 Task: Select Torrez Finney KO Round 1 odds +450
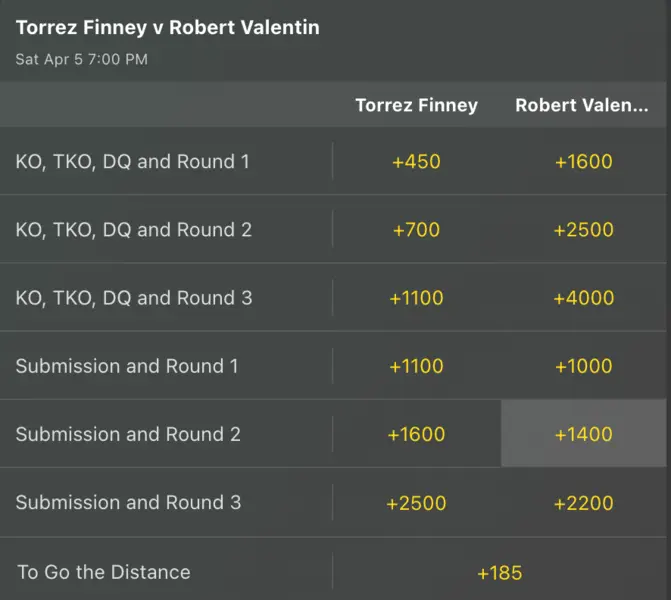[x=416, y=161]
